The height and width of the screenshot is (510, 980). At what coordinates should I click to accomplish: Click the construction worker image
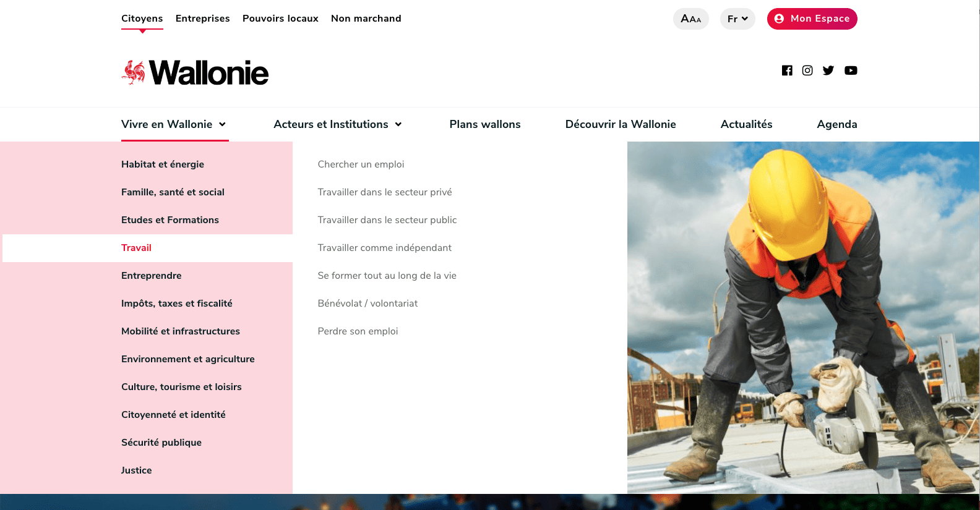[x=803, y=317]
